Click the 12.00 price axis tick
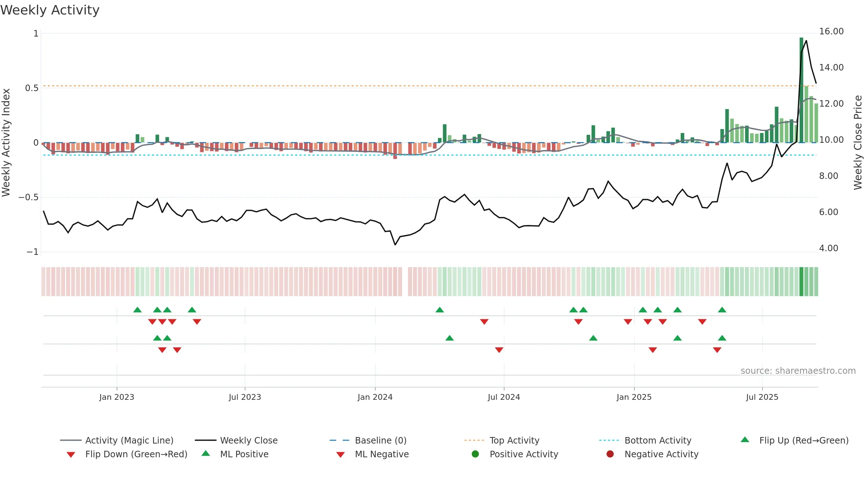 click(x=831, y=104)
